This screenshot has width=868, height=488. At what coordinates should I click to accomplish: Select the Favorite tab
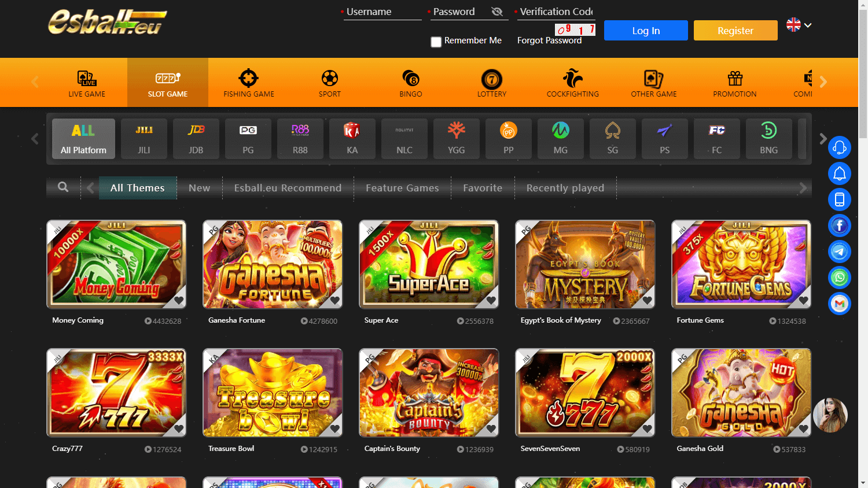[483, 188]
